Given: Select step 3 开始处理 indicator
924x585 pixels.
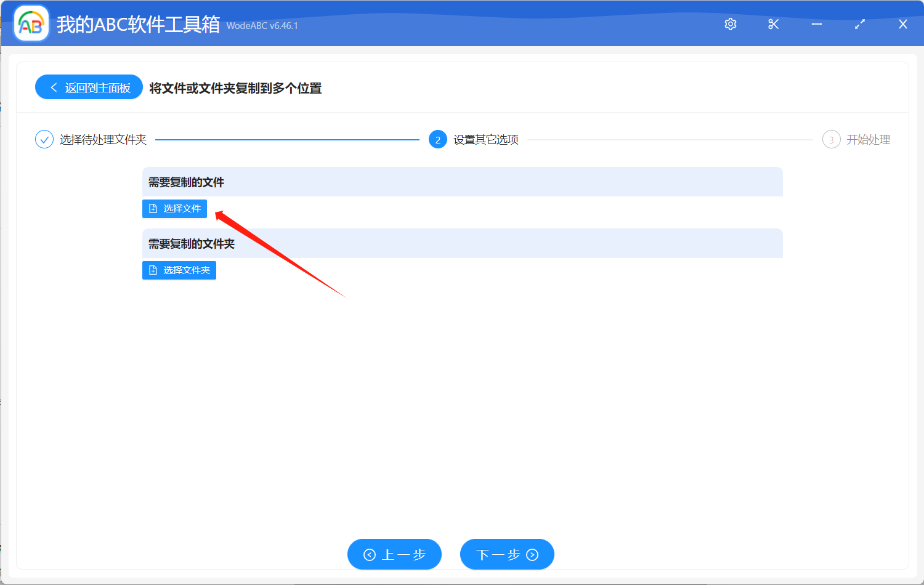Looking at the screenshot, I should (831, 139).
